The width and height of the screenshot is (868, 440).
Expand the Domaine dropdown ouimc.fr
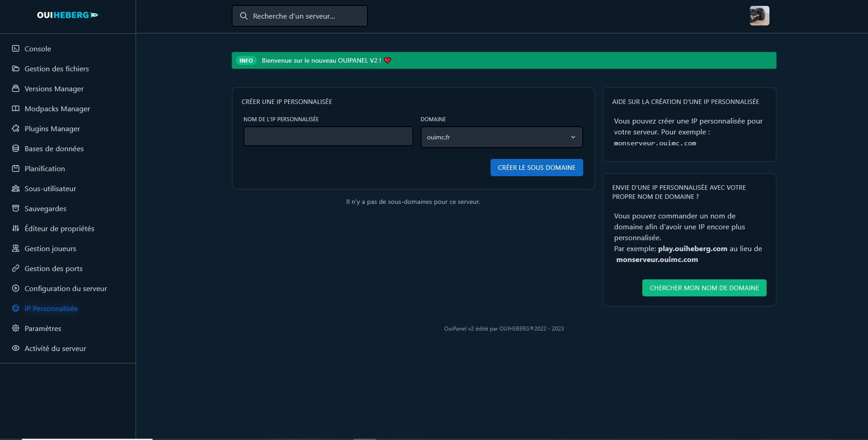501,137
